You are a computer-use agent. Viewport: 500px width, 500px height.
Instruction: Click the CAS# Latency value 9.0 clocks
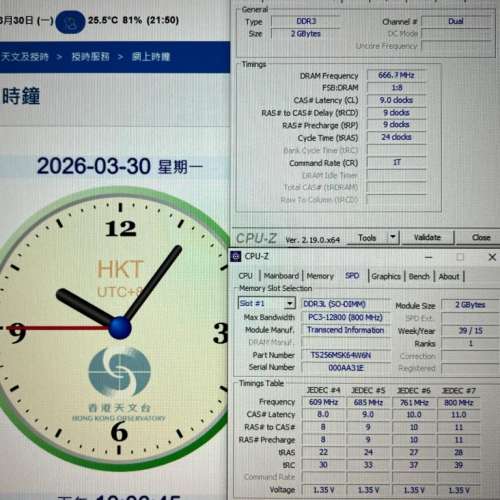[x=396, y=100]
